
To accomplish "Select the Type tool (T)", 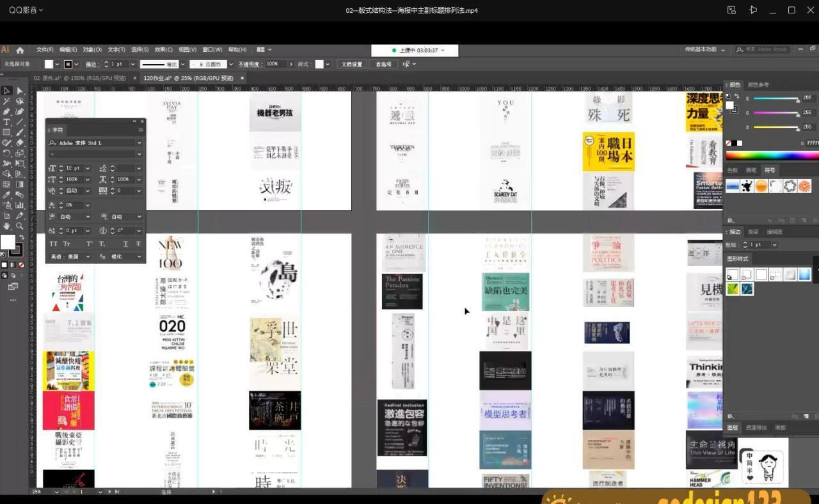I will [x=6, y=122].
